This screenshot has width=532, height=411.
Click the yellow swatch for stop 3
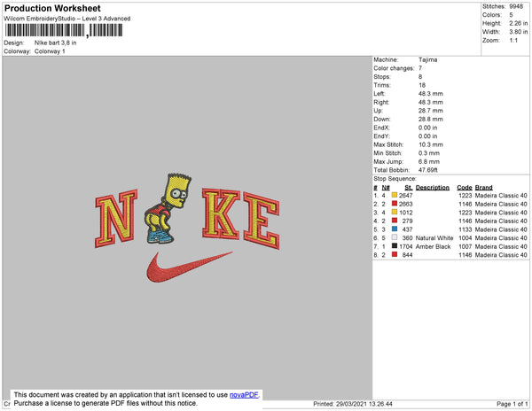[x=395, y=212]
